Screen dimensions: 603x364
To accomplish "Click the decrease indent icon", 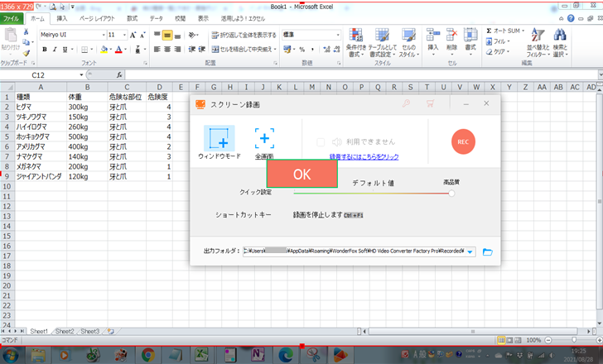I will point(192,49).
